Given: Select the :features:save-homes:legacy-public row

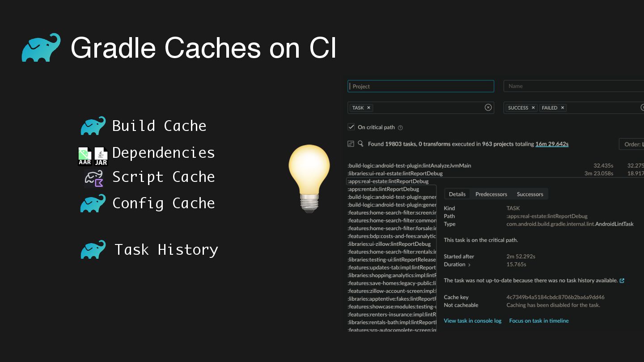Looking at the screenshot, I should click(x=392, y=283).
